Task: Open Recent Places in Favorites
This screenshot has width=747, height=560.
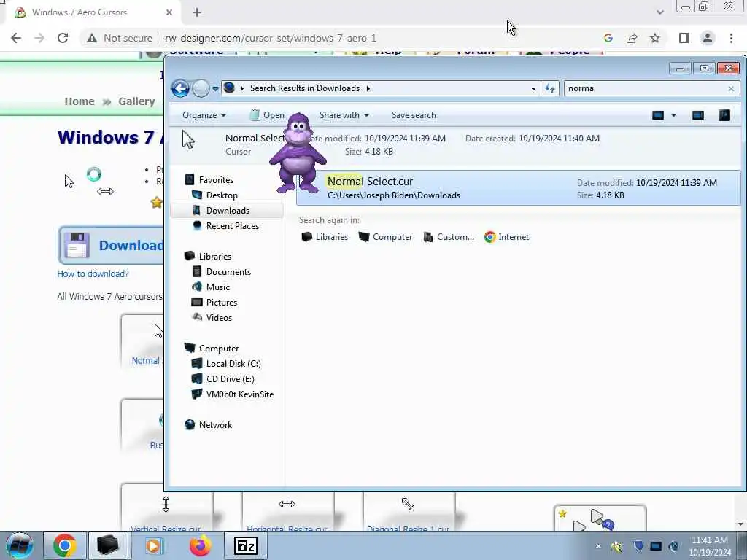Action: (x=232, y=226)
